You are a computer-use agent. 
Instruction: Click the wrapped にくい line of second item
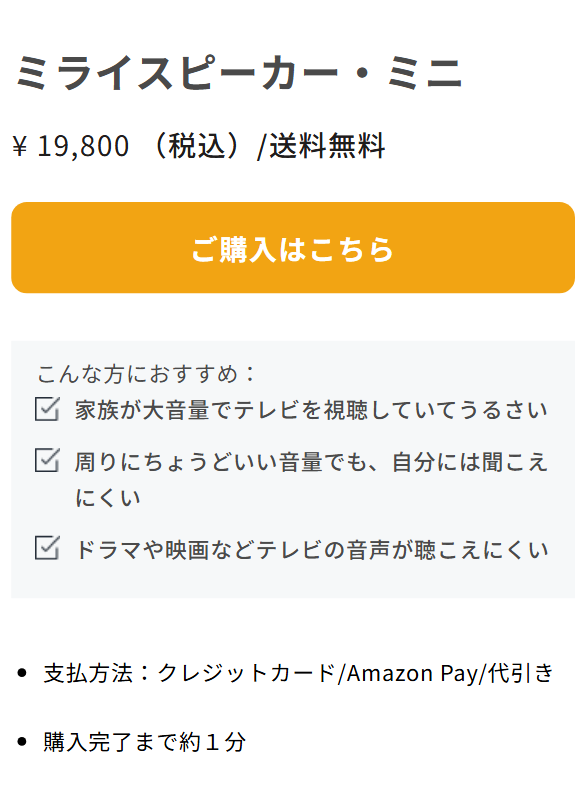[108, 498]
